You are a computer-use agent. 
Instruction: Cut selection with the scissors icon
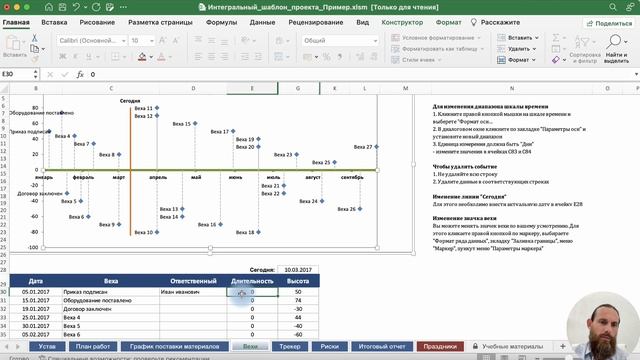(x=35, y=38)
